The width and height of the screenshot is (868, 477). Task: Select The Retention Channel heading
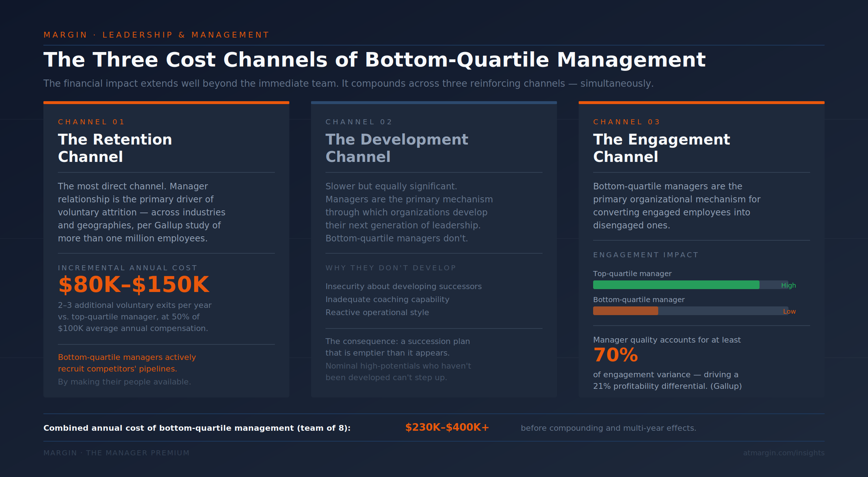[x=115, y=148]
